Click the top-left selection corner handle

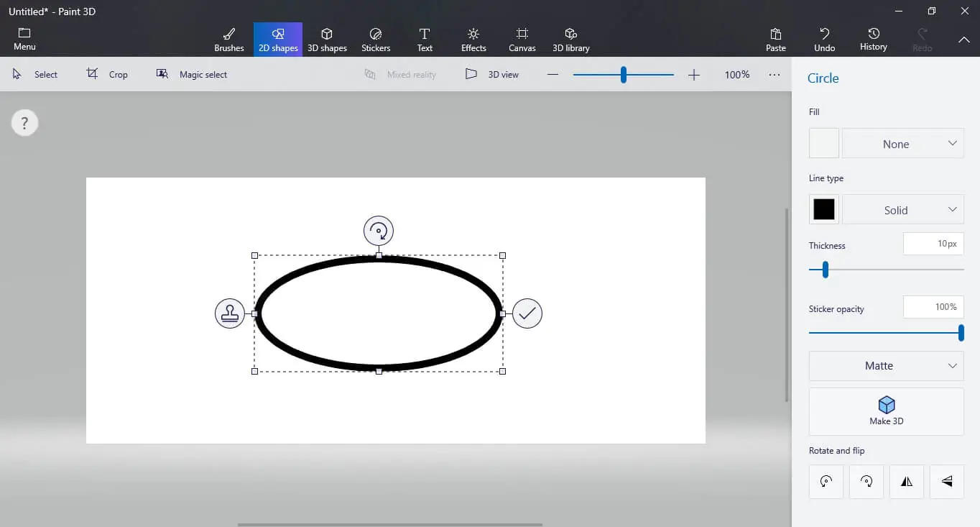pos(254,255)
